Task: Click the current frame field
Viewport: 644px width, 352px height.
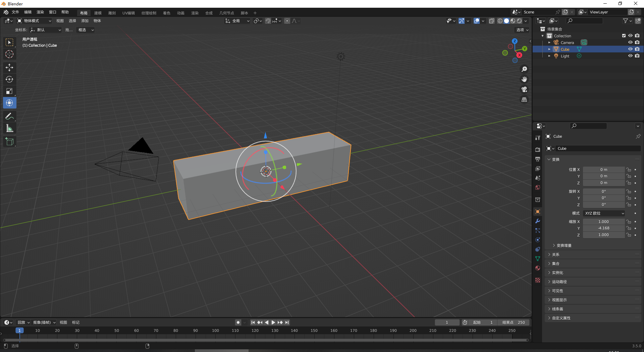Action: click(x=447, y=322)
